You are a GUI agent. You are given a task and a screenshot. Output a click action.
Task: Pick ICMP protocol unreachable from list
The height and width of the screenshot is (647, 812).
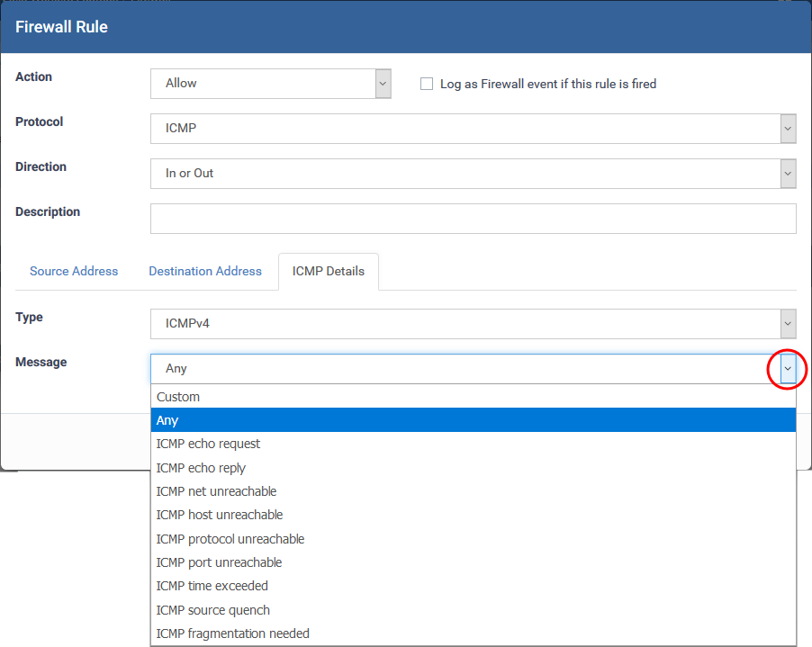pos(230,539)
